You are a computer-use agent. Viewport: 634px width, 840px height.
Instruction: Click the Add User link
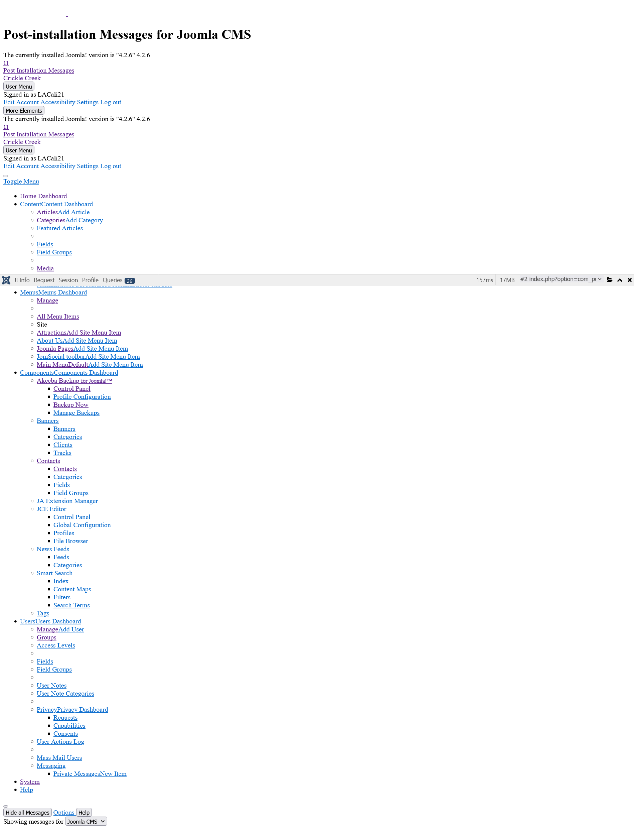[x=71, y=629]
